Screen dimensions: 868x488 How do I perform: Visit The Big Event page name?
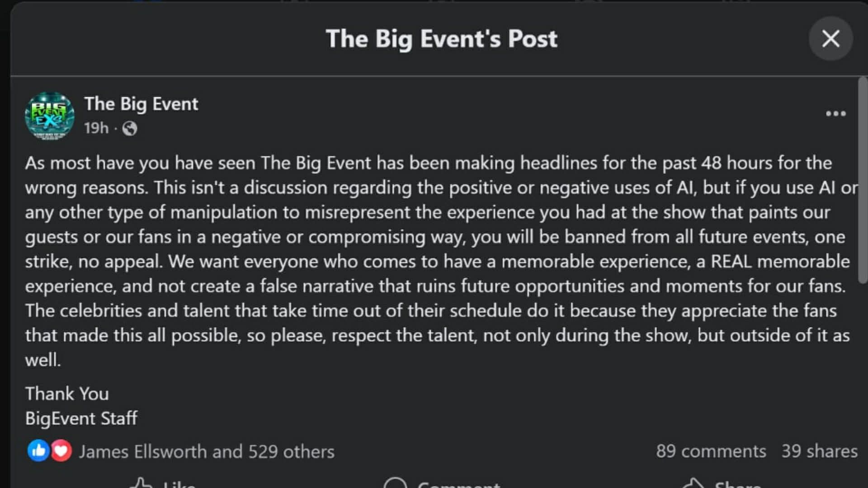pyautogui.click(x=142, y=103)
